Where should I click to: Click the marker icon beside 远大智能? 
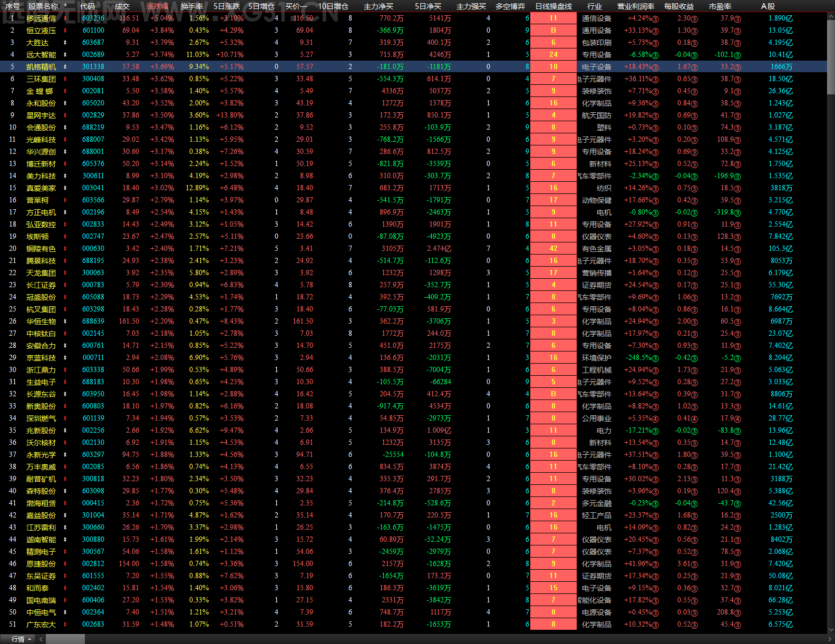click(x=65, y=55)
